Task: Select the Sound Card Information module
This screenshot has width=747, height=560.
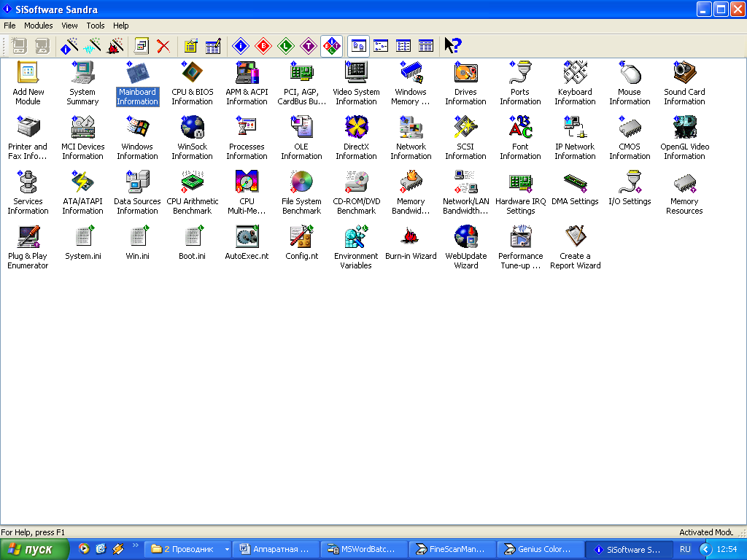Action: [x=684, y=83]
